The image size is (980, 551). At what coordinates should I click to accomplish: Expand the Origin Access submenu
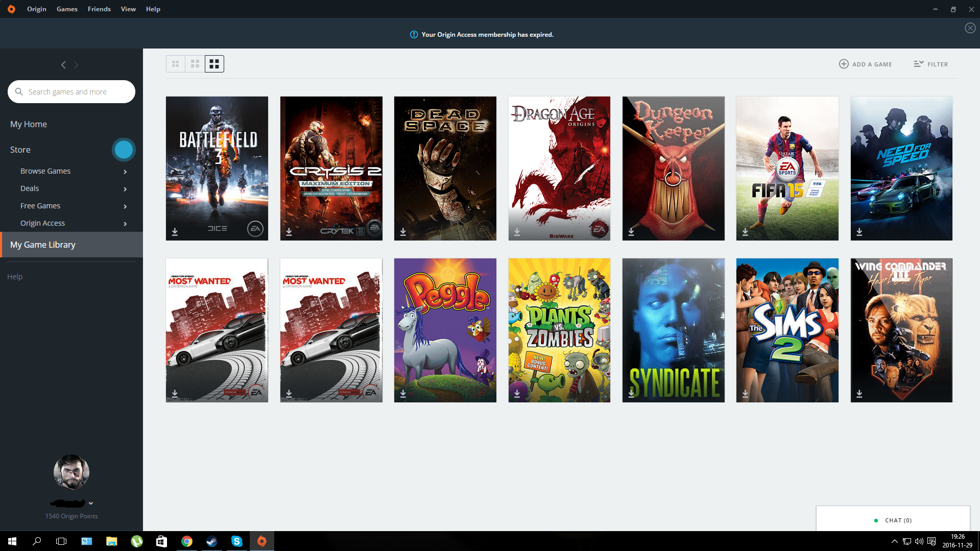point(125,224)
